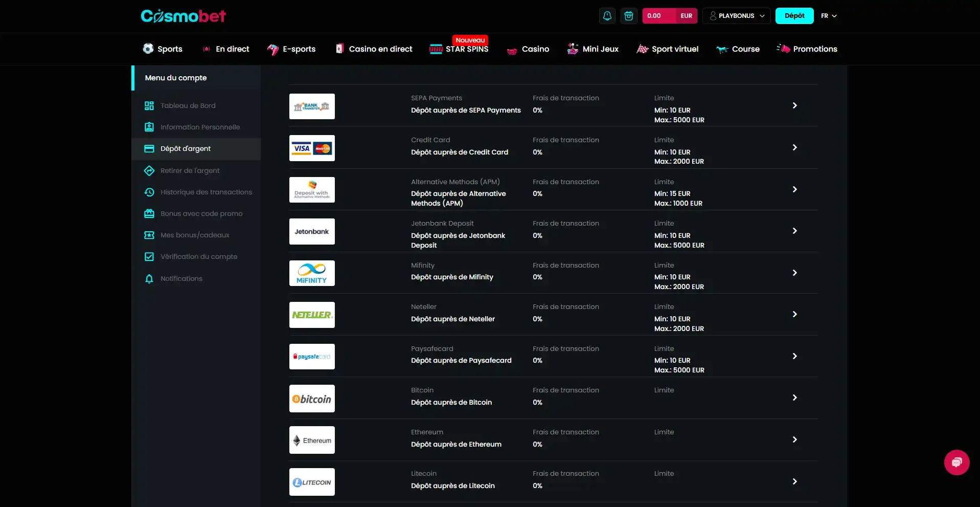
Task: Open En direct live betting
Action: [x=226, y=49]
